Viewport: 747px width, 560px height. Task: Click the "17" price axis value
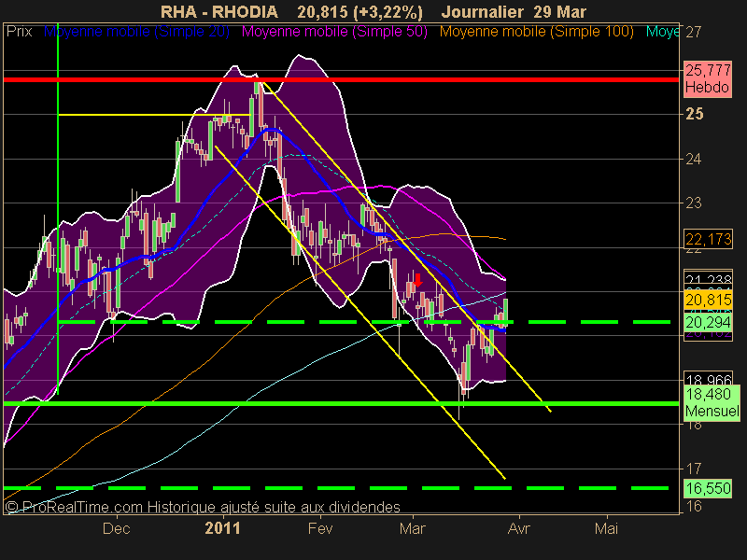(x=693, y=469)
